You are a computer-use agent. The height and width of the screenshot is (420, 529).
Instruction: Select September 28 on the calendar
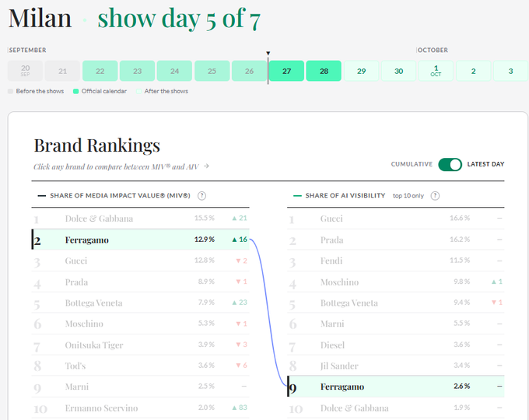pyautogui.click(x=324, y=71)
